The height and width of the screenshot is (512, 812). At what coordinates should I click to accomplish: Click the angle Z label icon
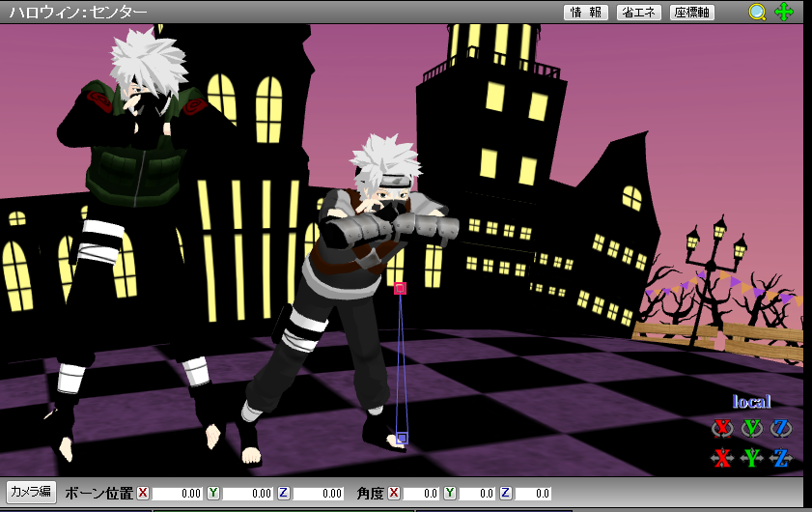pyautogui.click(x=506, y=493)
